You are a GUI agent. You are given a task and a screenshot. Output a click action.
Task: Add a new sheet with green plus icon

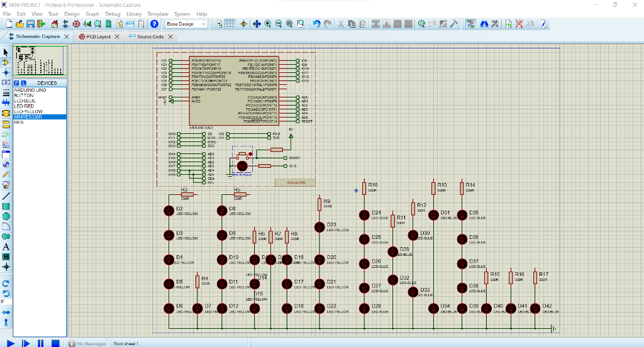coord(508,25)
